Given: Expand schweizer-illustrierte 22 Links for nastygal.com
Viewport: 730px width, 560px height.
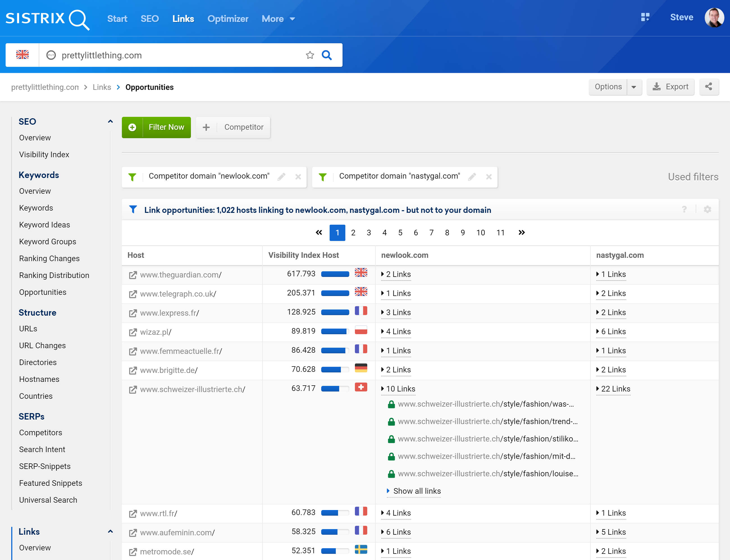Looking at the screenshot, I should pyautogui.click(x=613, y=389).
